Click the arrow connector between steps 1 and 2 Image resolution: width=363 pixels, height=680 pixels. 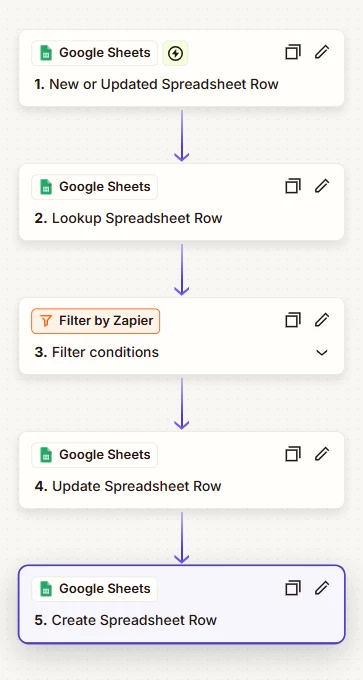click(x=181, y=135)
